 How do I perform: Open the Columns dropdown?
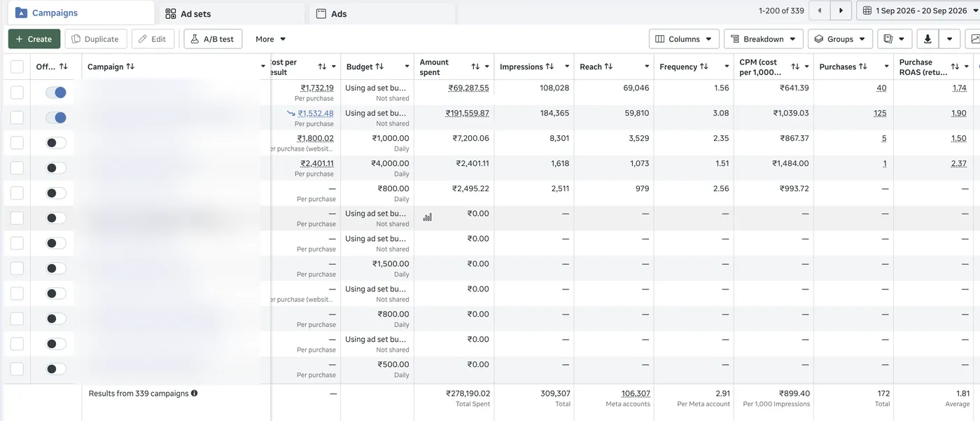(684, 39)
